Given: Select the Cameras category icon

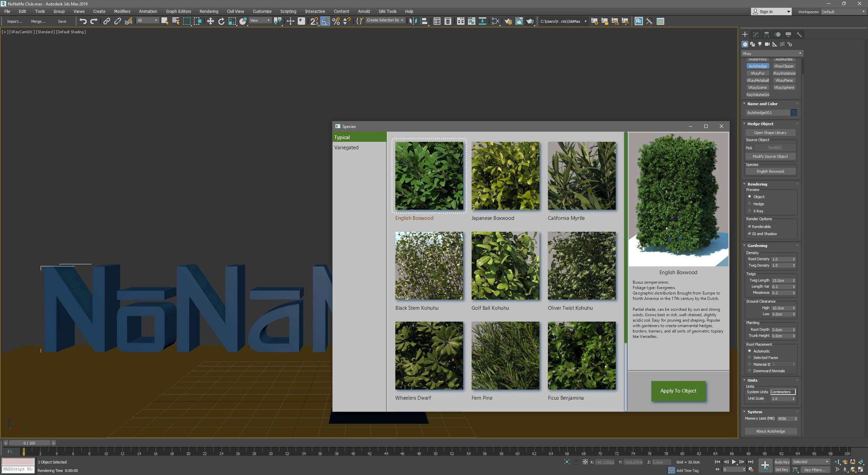Looking at the screenshot, I should pos(767,44).
